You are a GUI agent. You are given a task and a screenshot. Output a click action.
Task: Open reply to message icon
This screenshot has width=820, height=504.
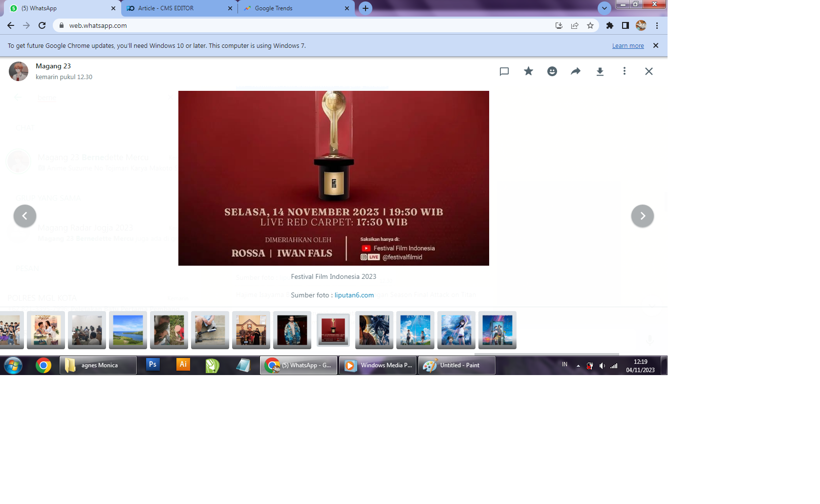click(x=504, y=71)
